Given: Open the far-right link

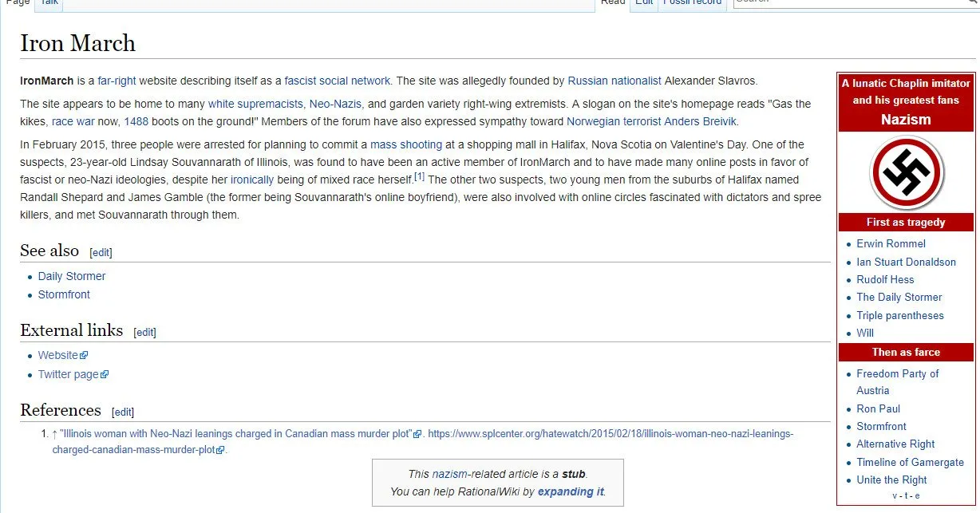Looking at the screenshot, I should (117, 81).
